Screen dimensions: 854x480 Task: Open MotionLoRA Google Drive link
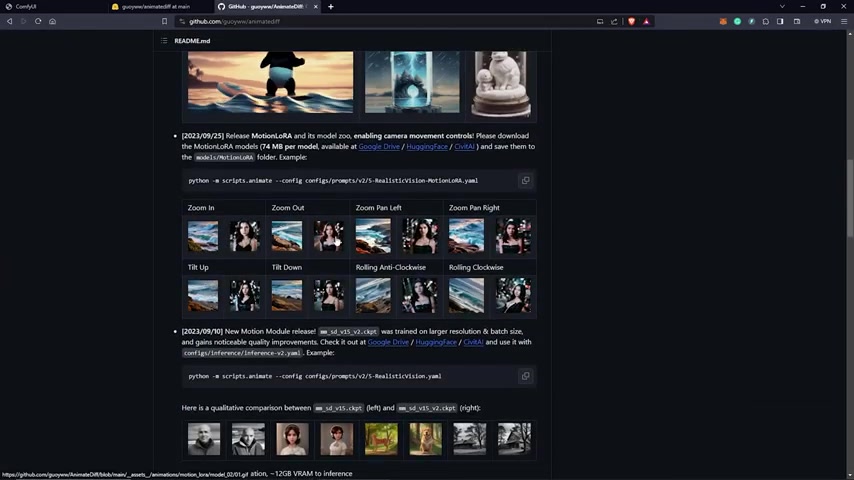click(379, 147)
